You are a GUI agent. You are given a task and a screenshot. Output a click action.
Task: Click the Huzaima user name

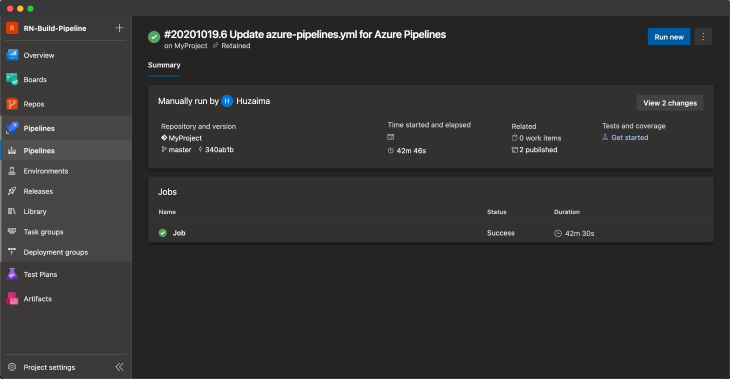coord(253,101)
